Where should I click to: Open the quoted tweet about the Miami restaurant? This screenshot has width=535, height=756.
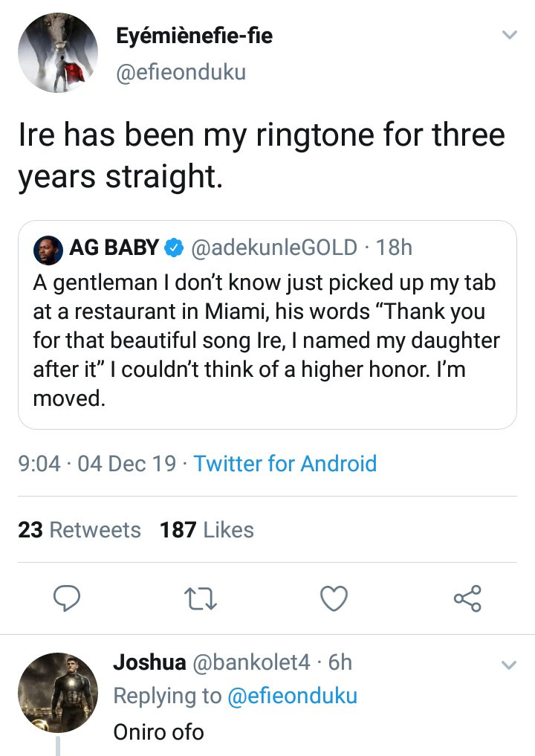pyautogui.click(x=266, y=342)
